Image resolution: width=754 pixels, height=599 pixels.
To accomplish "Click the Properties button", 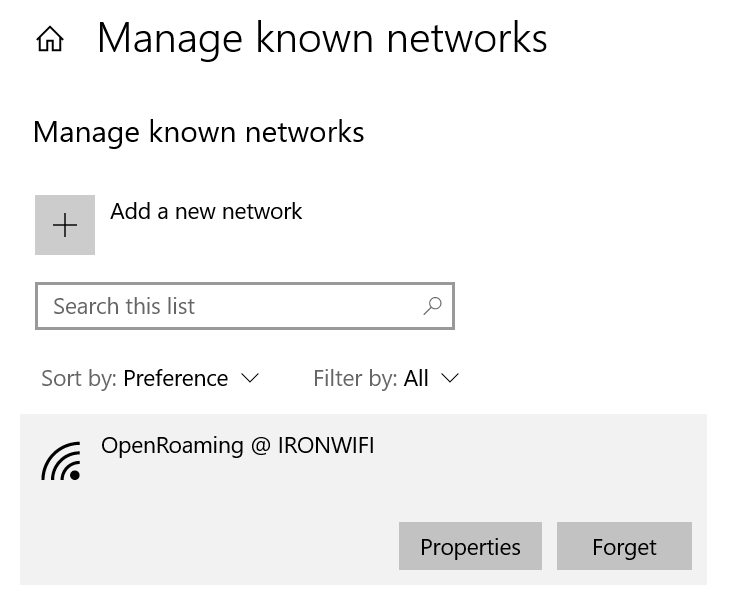I will point(470,546).
